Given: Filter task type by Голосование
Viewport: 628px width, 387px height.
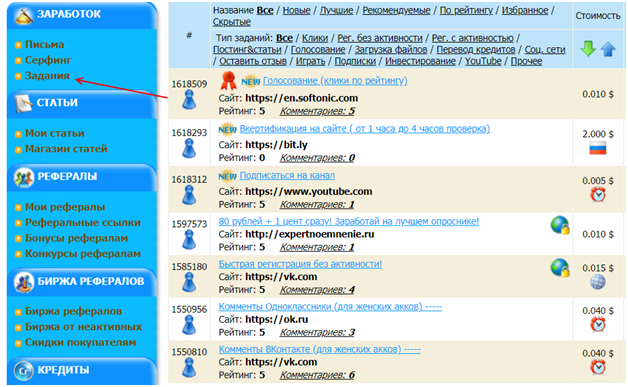Looking at the screenshot, I should (x=318, y=50).
